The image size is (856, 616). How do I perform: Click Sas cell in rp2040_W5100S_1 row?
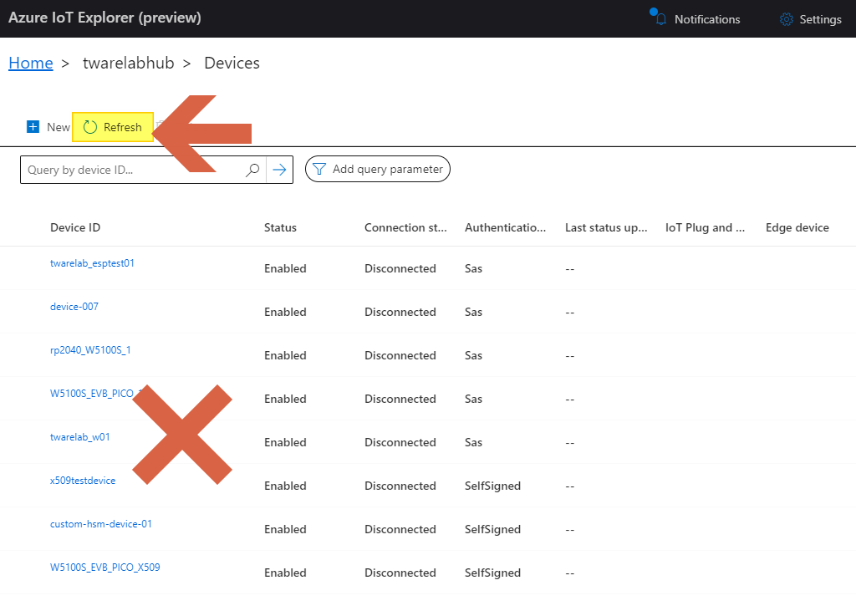[x=473, y=355]
